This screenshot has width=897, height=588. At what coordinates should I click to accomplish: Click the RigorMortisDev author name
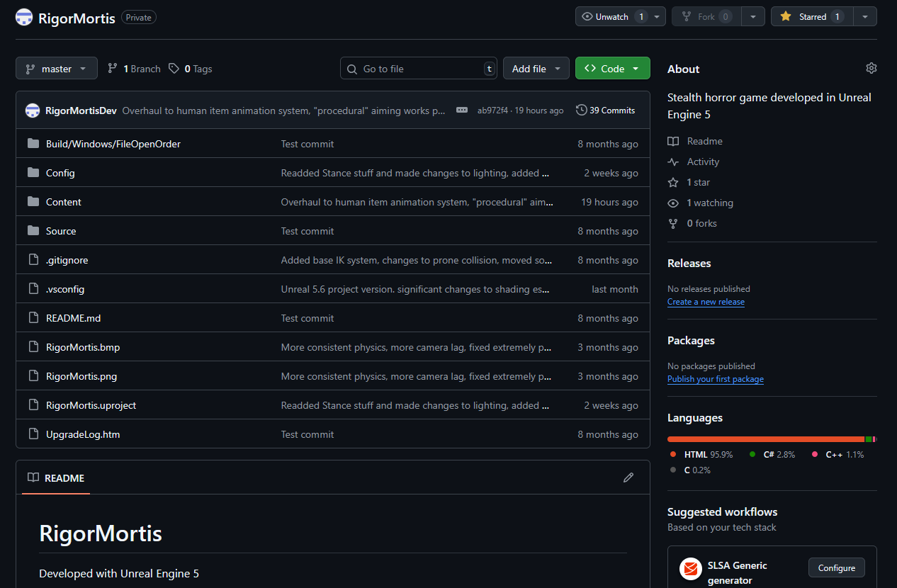pos(81,111)
